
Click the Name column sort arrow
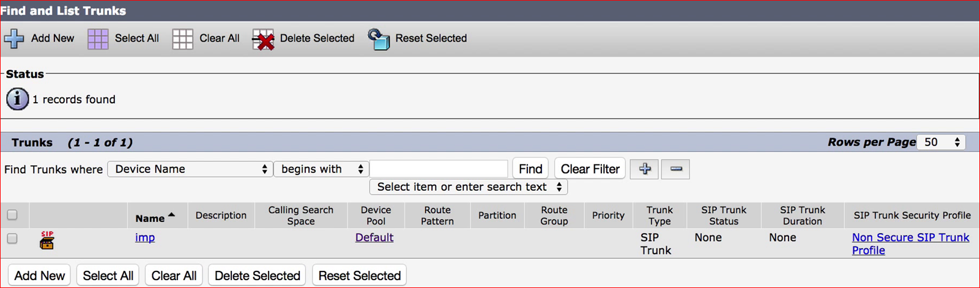tap(171, 215)
